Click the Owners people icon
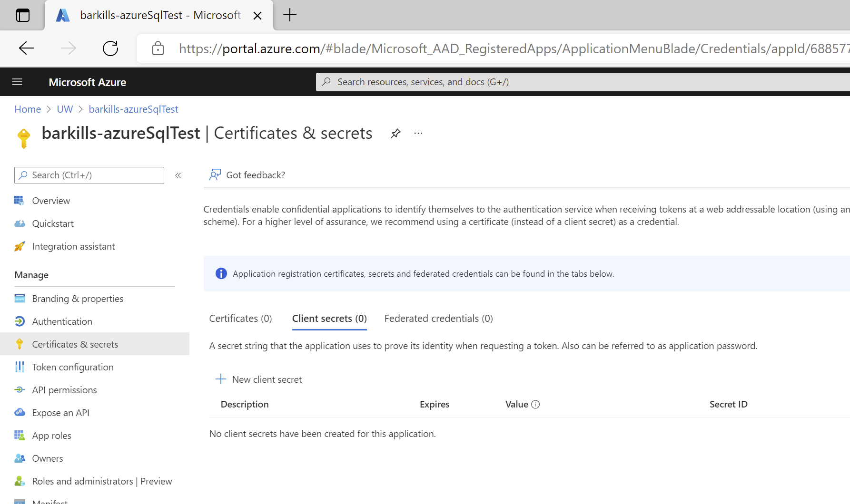The width and height of the screenshot is (850, 504). pyautogui.click(x=20, y=458)
